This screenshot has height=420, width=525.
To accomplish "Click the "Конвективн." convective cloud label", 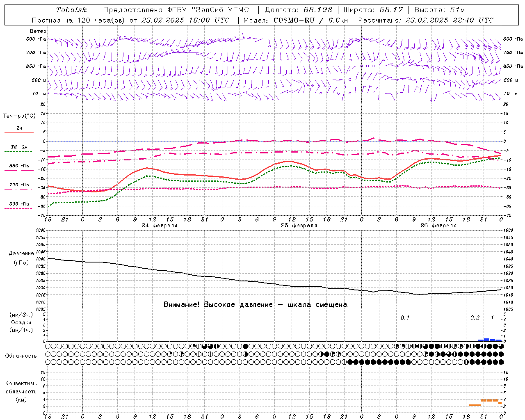I will coord(21,383).
